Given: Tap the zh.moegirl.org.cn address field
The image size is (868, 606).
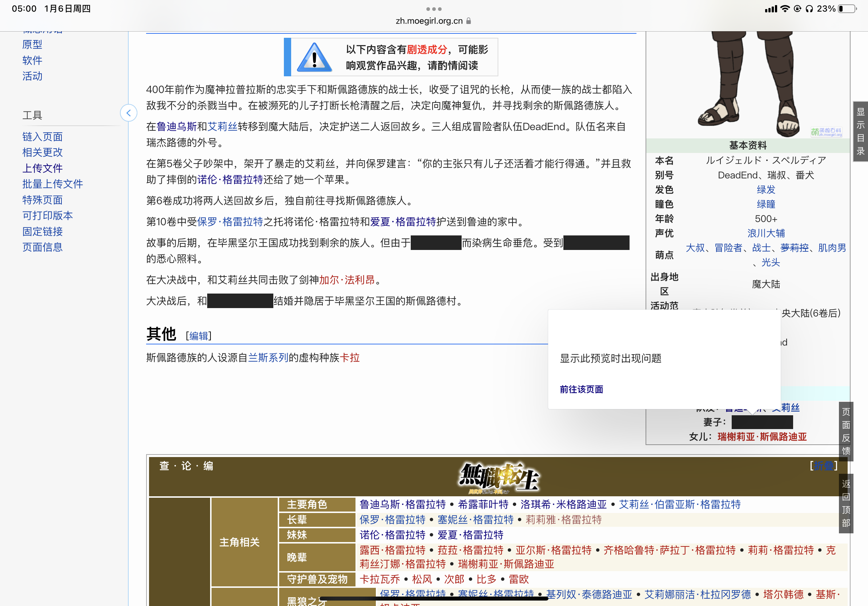Looking at the screenshot, I should click(x=429, y=21).
